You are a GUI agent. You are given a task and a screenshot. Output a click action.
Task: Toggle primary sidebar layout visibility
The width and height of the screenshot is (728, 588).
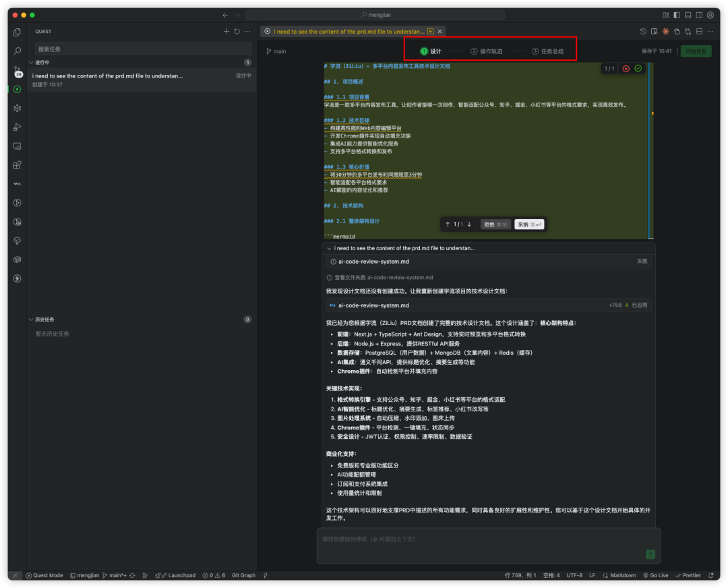click(x=677, y=15)
